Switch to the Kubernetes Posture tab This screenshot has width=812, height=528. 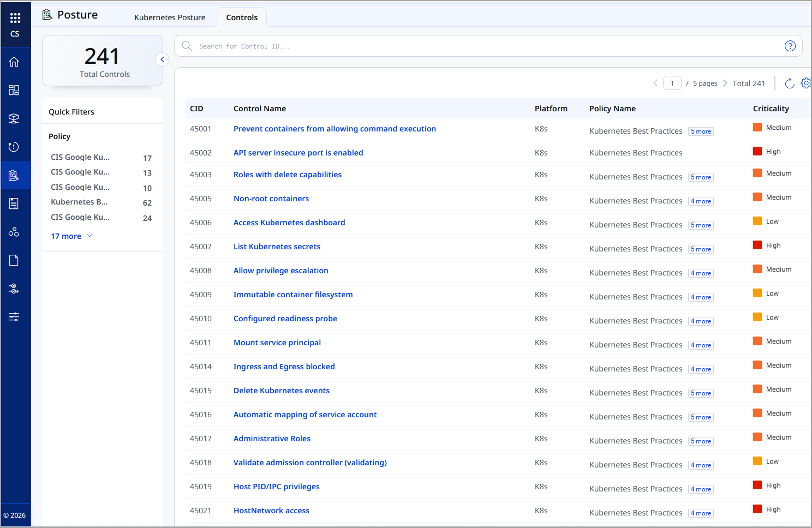point(170,17)
